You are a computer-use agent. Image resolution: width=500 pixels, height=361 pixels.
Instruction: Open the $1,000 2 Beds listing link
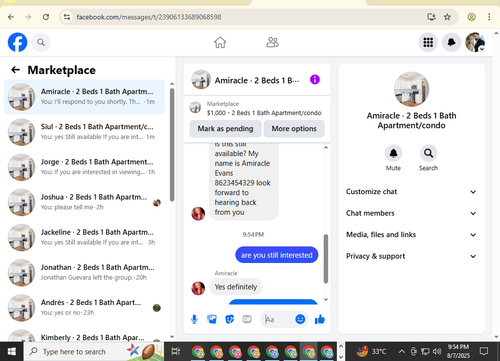257,108
